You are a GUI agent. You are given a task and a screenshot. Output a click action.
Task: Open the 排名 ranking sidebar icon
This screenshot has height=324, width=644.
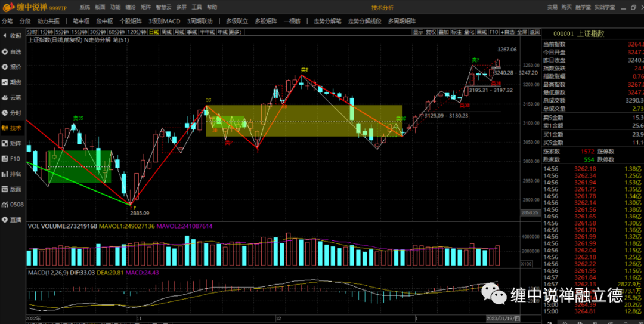pyautogui.click(x=11, y=174)
